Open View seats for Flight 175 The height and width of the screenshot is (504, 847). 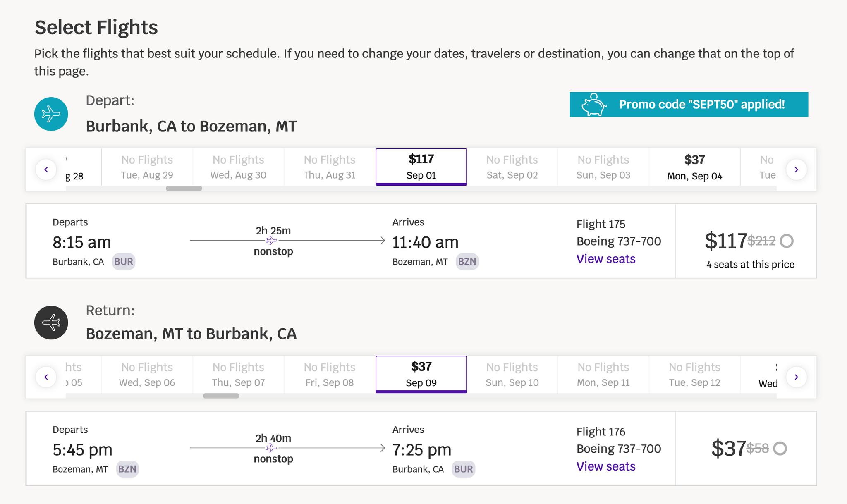[x=605, y=259]
